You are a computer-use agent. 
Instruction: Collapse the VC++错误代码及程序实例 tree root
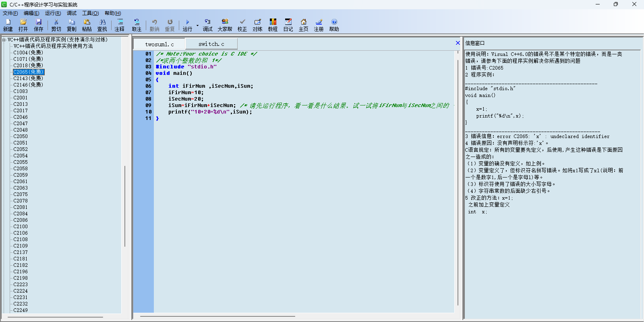[x=4, y=40]
